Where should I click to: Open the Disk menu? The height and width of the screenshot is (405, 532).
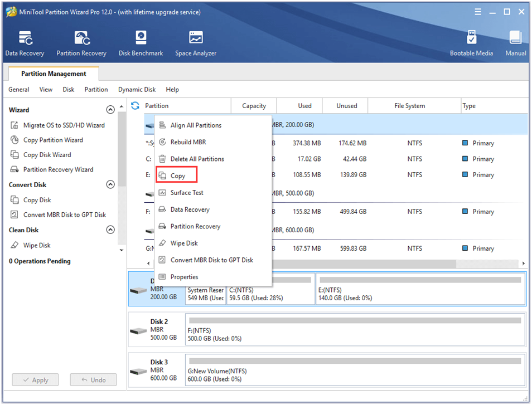(68, 90)
